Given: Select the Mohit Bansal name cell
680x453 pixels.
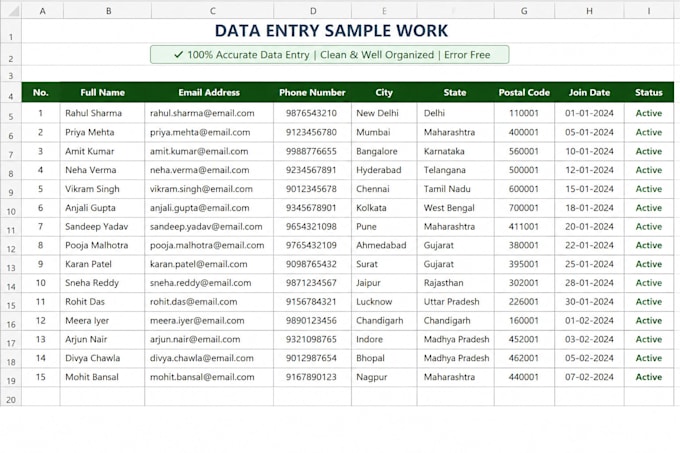Looking at the screenshot, I should (102, 377).
